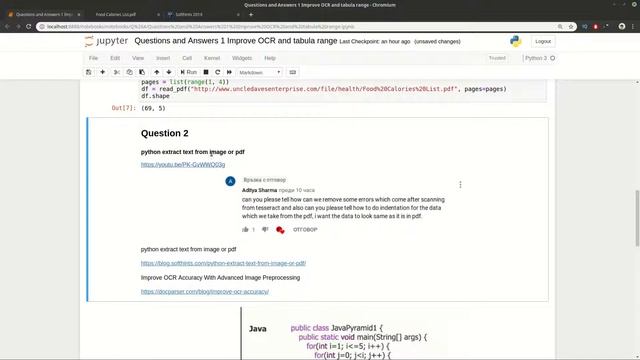The width and height of the screenshot is (640, 360).
Task: Click the red extension icon in toolbar
Action: pos(596,27)
